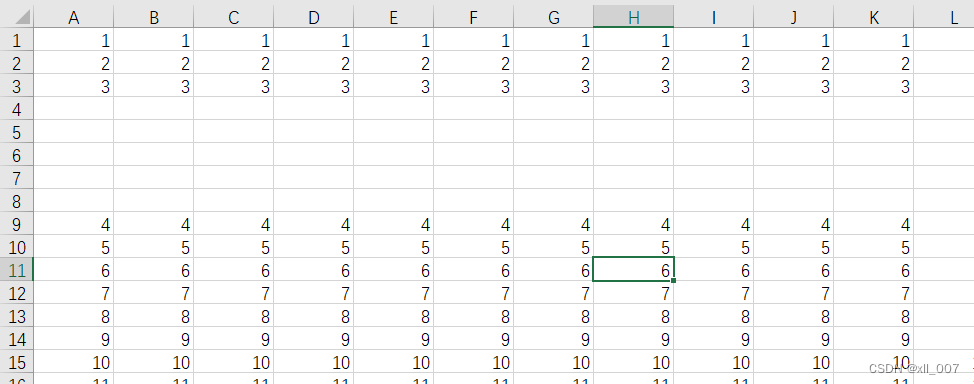Click the fill handle of cell H11
Image resolution: width=974 pixels, height=384 pixels.
point(673,281)
